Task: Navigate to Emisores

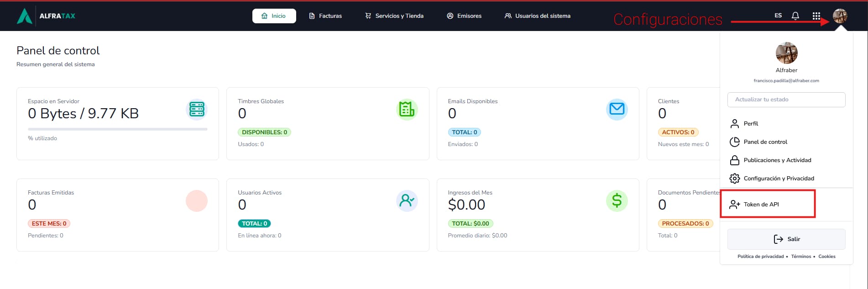Action: [464, 16]
